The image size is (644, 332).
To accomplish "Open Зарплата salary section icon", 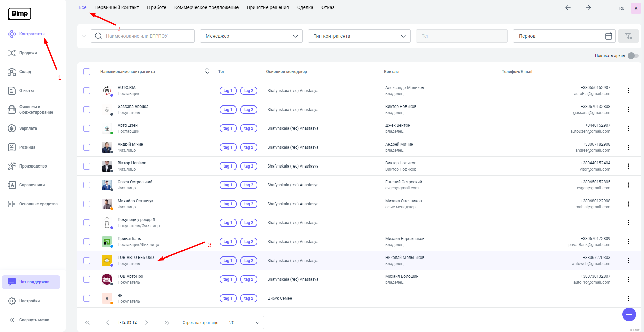I will [12, 128].
